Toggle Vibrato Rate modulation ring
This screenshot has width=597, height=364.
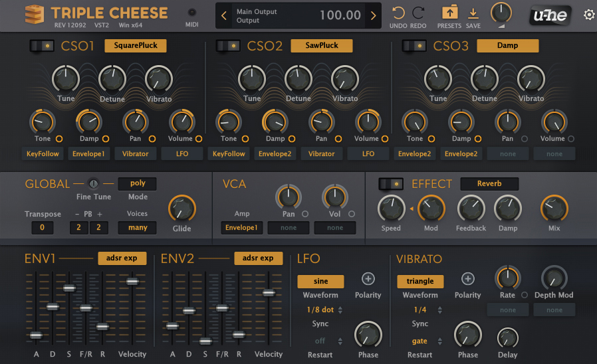click(x=525, y=295)
